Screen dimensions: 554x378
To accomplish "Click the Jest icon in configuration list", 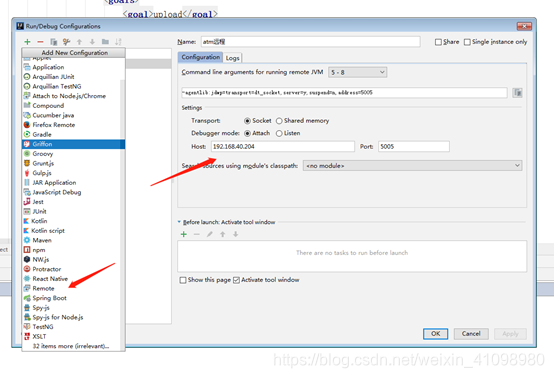I will (27, 202).
